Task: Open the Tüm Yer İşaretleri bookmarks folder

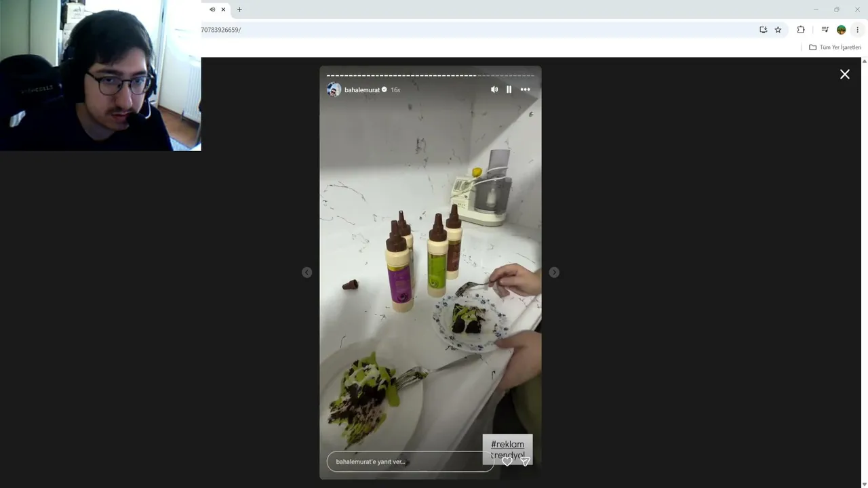Action: [x=835, y=47]
